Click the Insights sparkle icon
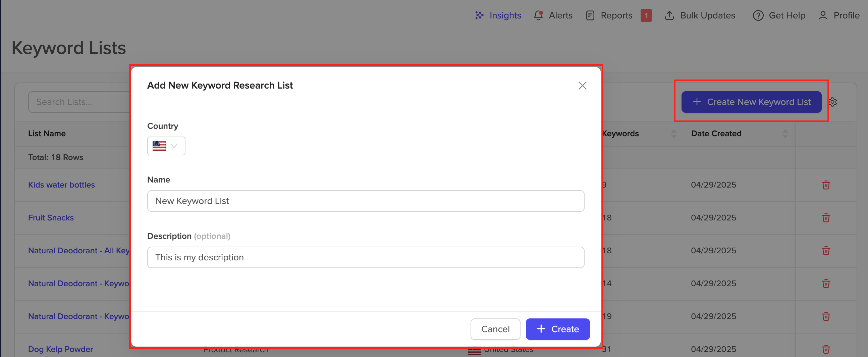 tap(479, 15)
